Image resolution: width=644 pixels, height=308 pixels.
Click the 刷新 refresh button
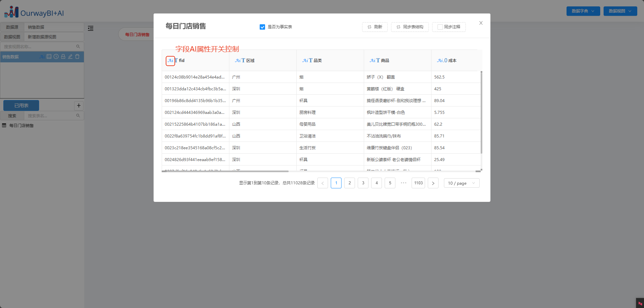tap(375, 27)
